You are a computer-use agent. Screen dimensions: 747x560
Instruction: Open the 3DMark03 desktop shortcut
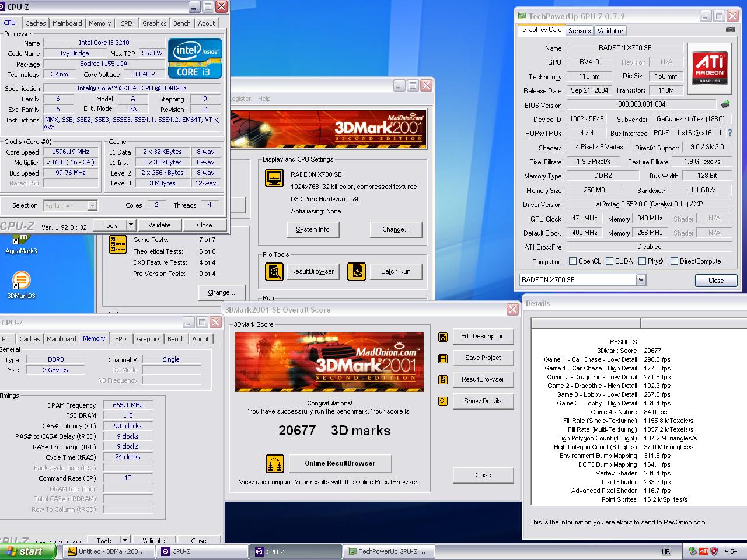pos(21,285)
